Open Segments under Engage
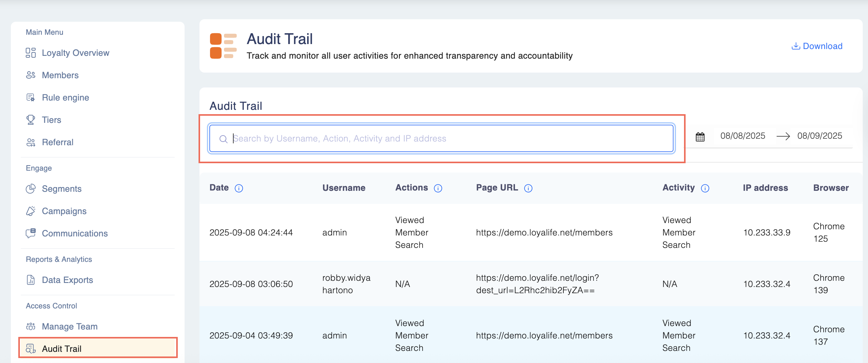The image size is (868, 363). pos(61,189)
